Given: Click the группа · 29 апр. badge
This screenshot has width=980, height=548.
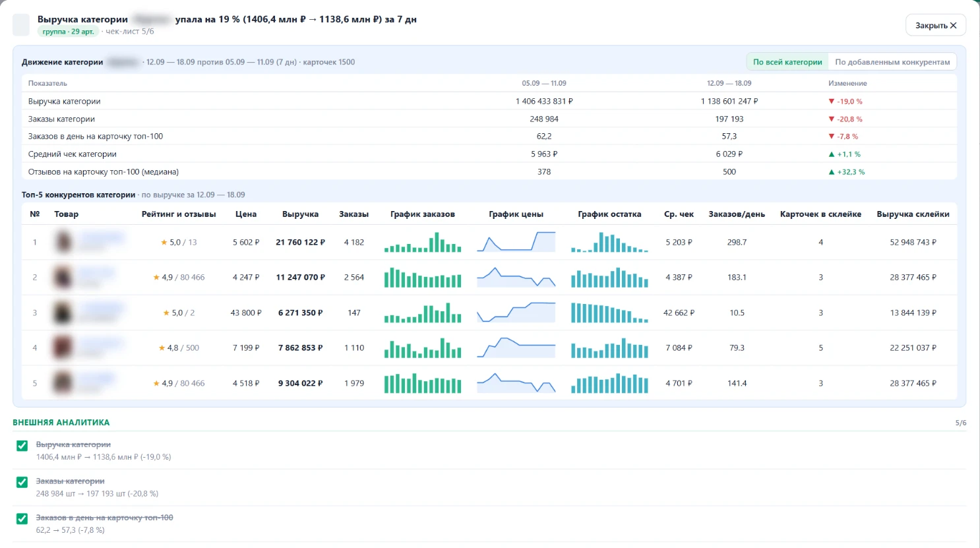Looking at the screenshot, I should click(x=69, y=32).
